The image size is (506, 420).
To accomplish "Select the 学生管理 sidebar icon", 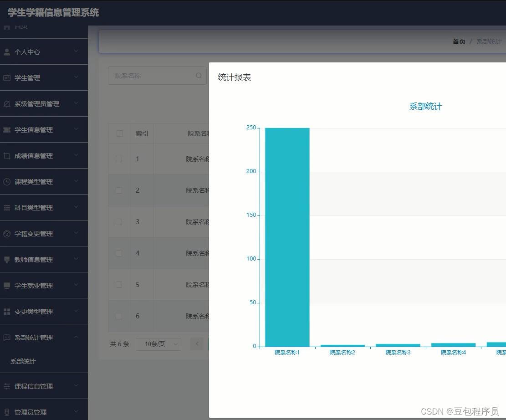I will [x=7, y=77].
